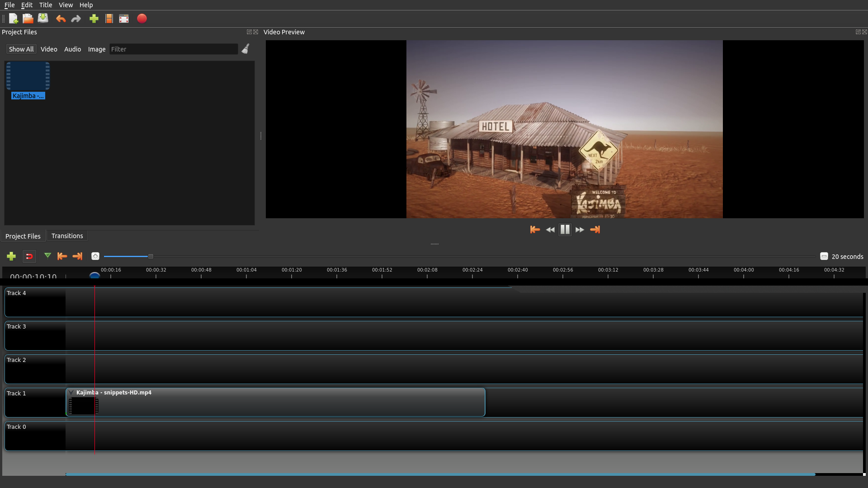
Task: Click the video preview image
Action: (564, 129)
